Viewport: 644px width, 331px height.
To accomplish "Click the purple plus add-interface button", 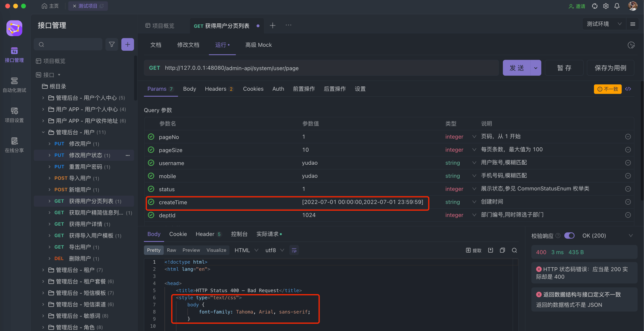I will click(128, 45).
